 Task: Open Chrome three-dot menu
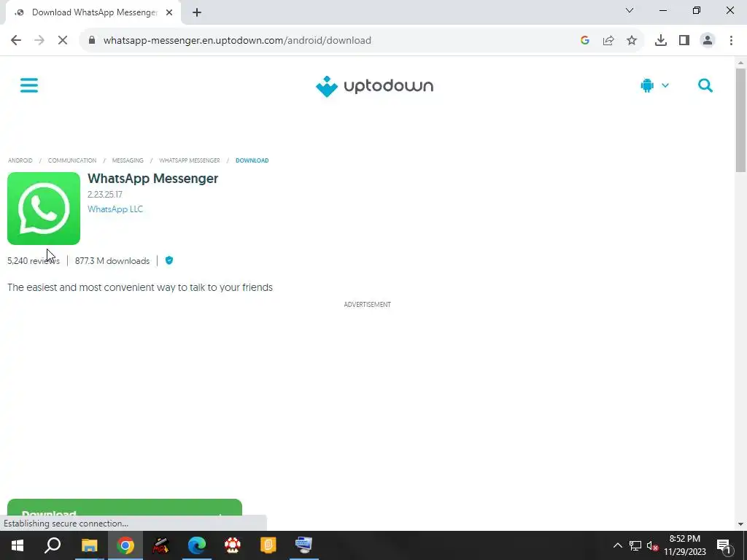tap(731, 41)
